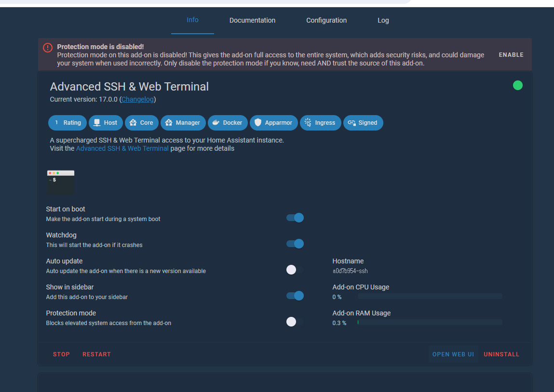This screenshot has height=392, width=554.
Task: Click the Rating chip
Action: 68,123
